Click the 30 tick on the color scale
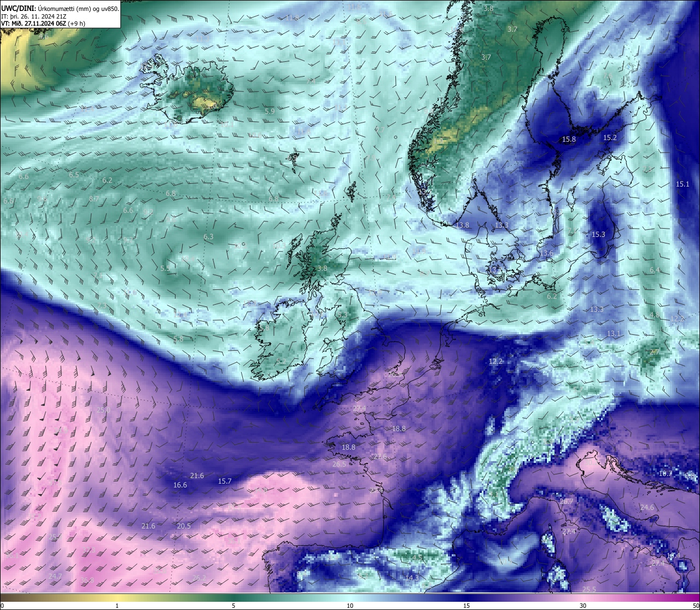Image resolution: width=700 pixels, height=610 pixels. click(x=583, y=606)
